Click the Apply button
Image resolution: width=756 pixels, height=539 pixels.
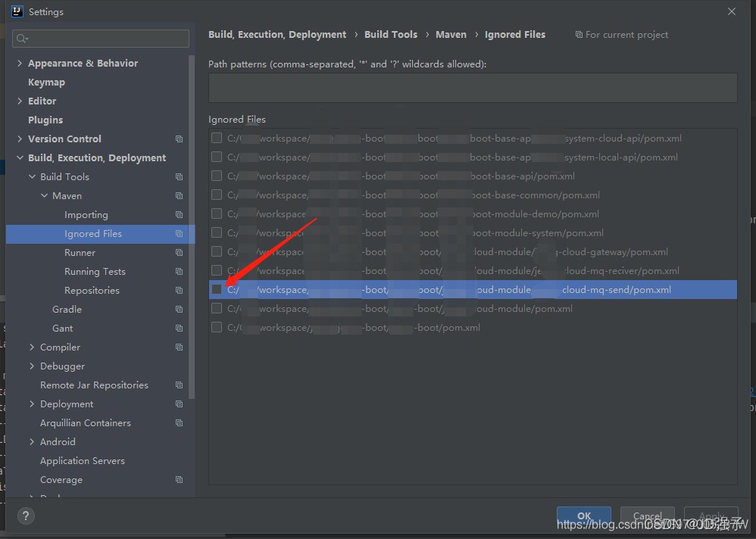pos(711,516)
